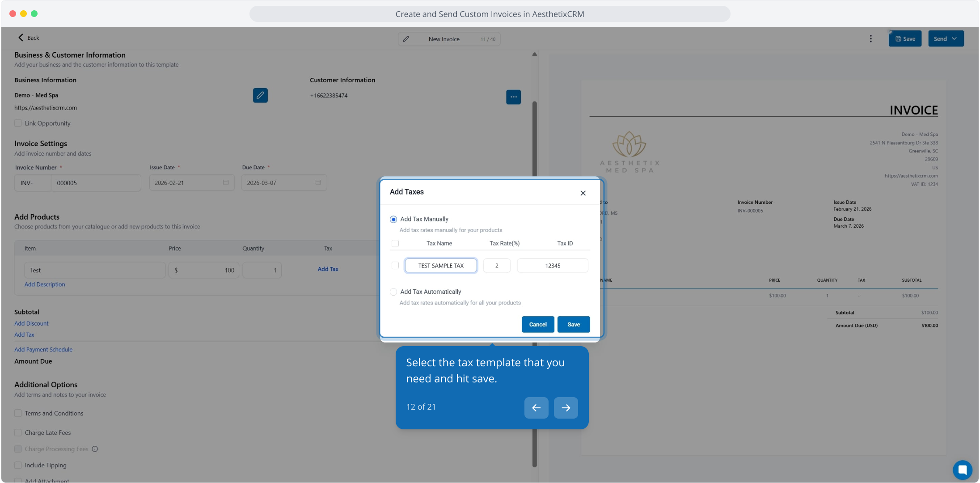Click the pencil icon beside New Invoice
This screenshot has width=980, height=483.
pyautogui.click(x=406, y=39)
